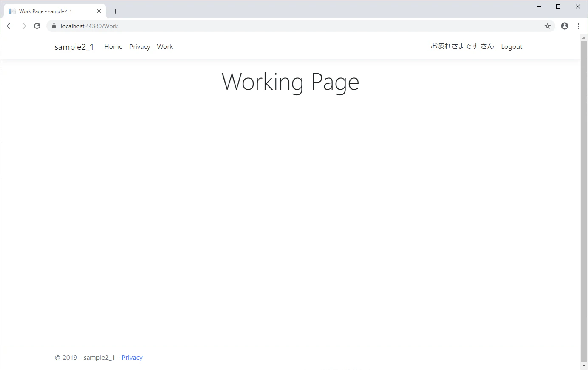
Task: Minimize the Chrome window
Action: [x=539, y=6]
